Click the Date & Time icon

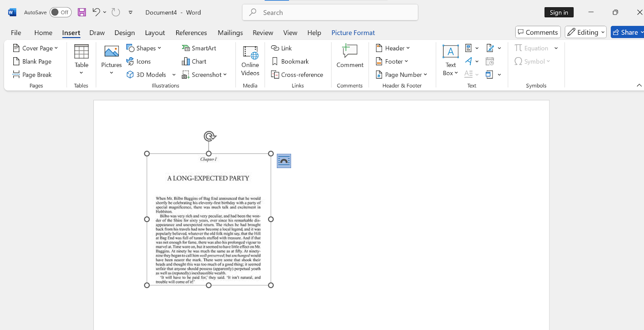point(490,61)
